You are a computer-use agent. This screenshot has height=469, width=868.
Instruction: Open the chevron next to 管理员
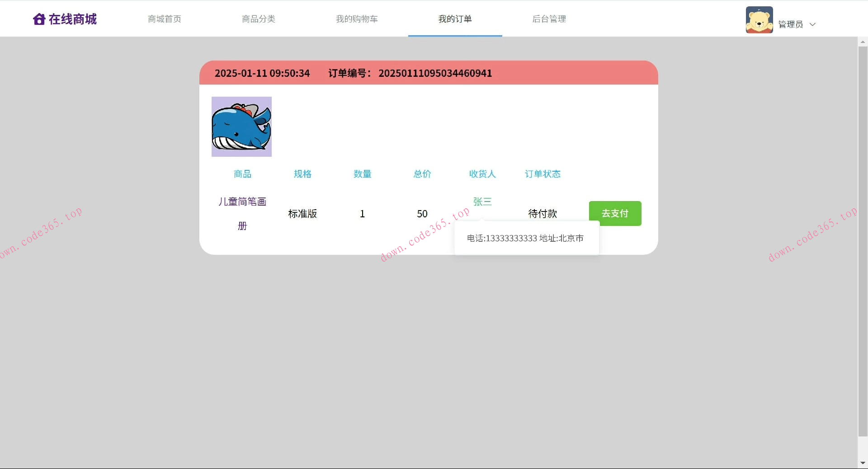[x=813, y=24]
